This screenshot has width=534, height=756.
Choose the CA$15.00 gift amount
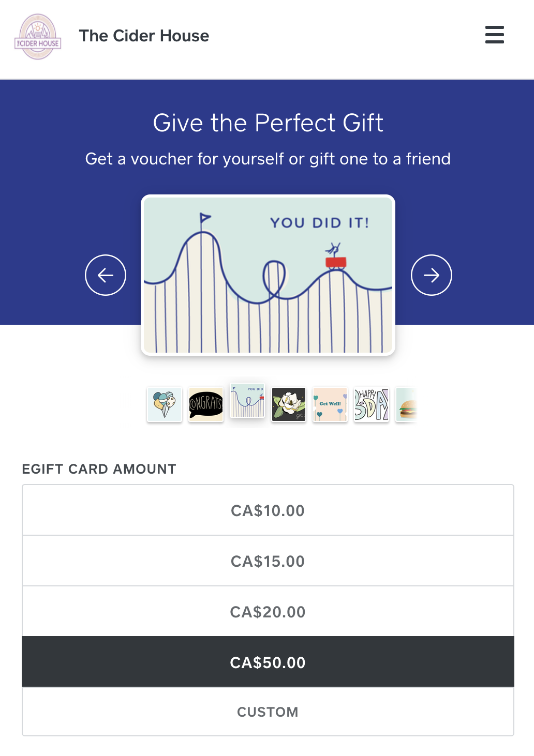tap(268, 561)
